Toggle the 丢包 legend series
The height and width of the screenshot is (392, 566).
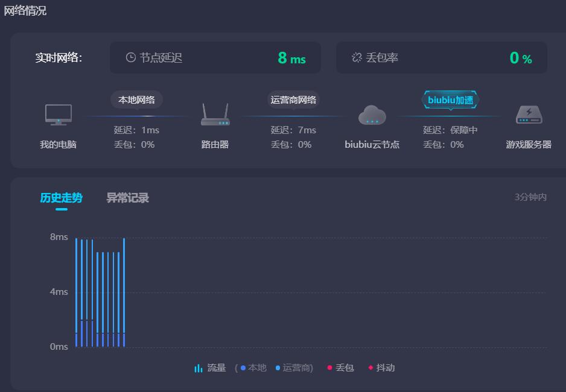click(x=340, y=368)
